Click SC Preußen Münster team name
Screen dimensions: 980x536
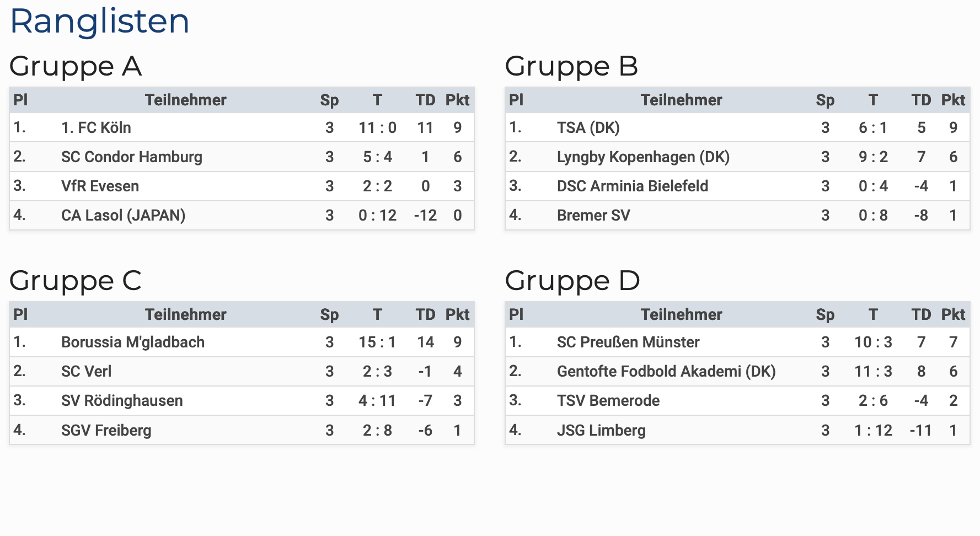(x=628, y=342)
